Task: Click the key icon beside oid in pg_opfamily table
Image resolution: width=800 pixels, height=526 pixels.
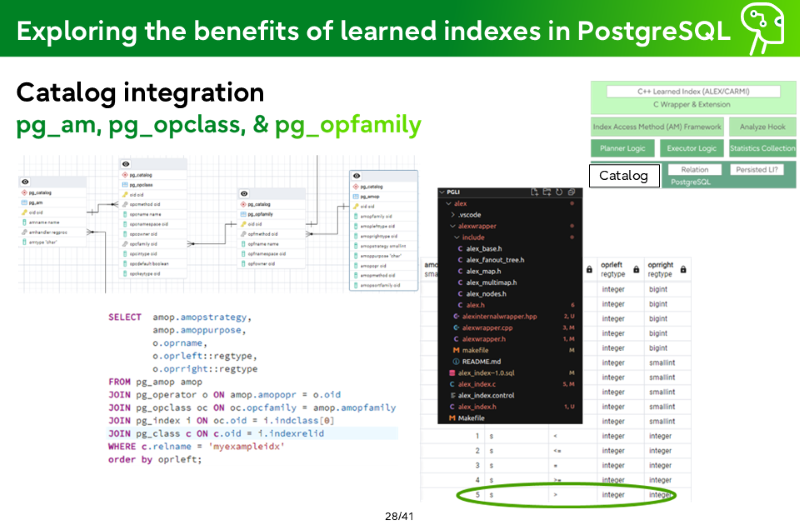Action: pos(244,224)
